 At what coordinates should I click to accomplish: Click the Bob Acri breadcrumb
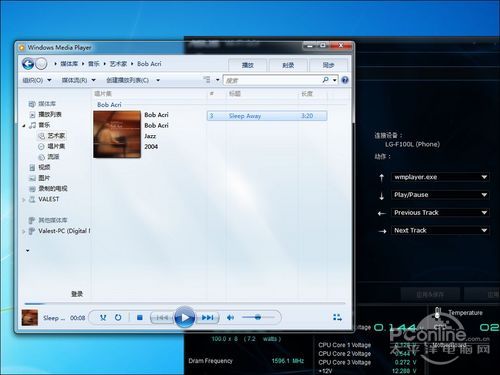click(x=149, y=64)
